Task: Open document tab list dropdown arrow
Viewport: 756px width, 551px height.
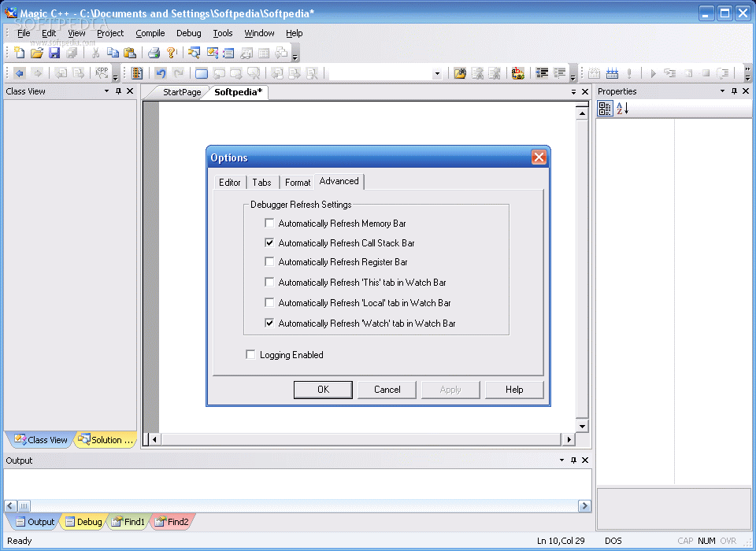Action: pos(573,91)
